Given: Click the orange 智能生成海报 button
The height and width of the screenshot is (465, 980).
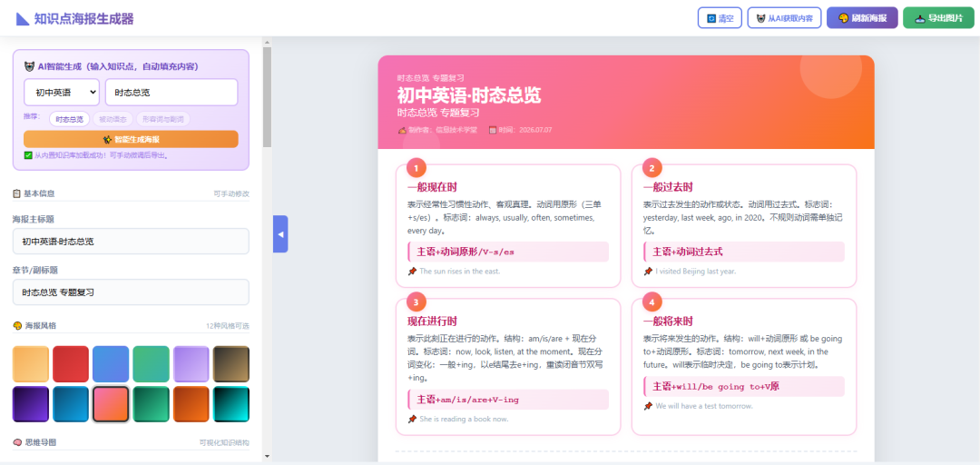Looking at the screenshot, I should point(132,139).
